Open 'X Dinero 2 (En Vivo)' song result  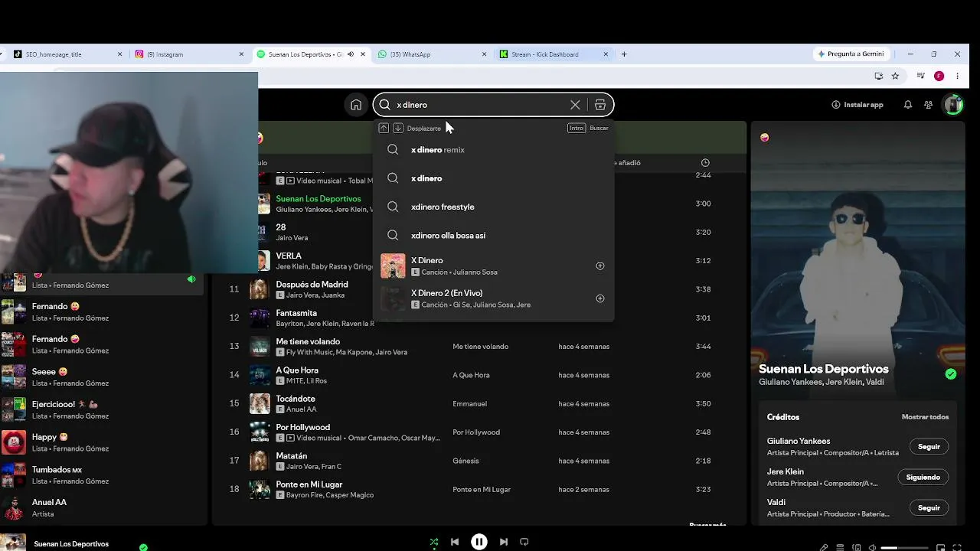[493, 298]
